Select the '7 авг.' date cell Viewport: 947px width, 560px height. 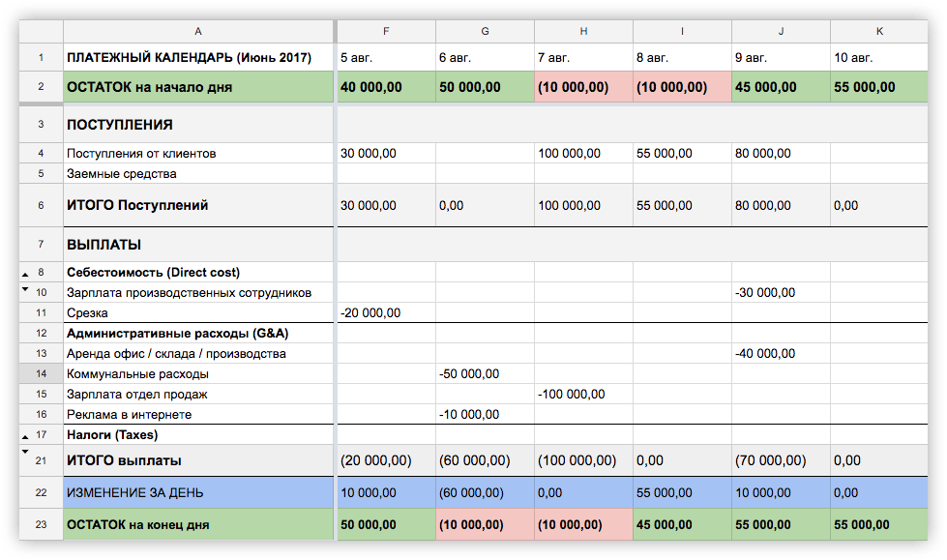pyautogui.click(x=583, y=58)
